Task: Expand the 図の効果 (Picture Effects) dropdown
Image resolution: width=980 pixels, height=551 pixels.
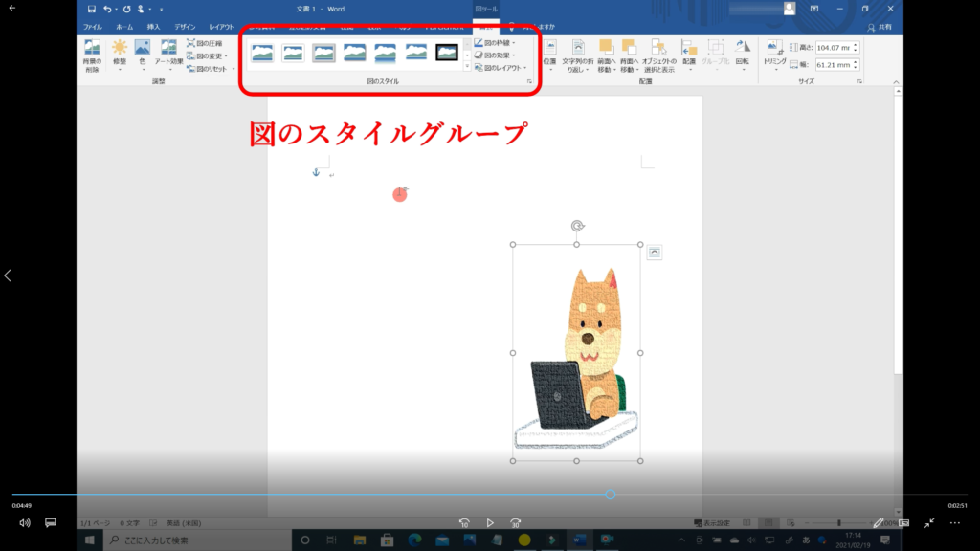Action: [x=495, y=55]
